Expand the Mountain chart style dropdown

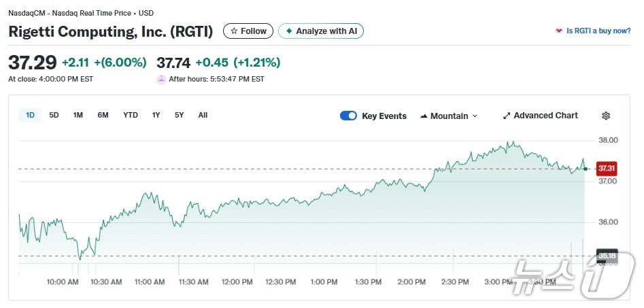pyautogui.click(x=449, y=116)
